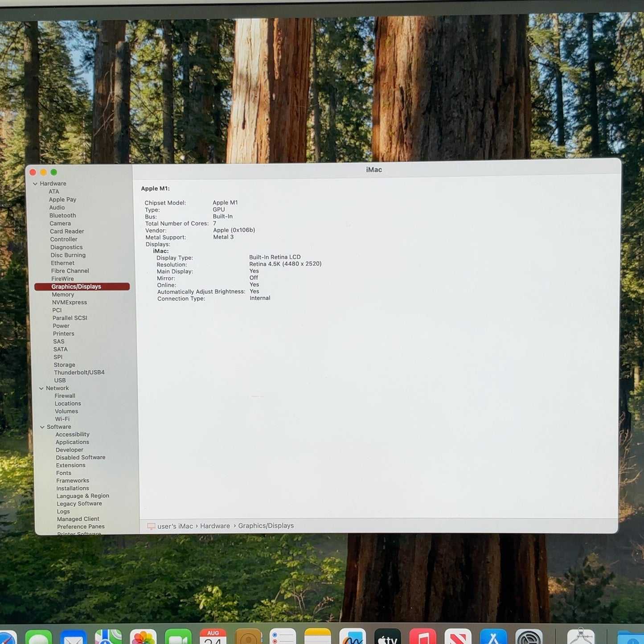Open Firewall under Network
Viewport: 644px width, 644px height.
tap(65, 396)
